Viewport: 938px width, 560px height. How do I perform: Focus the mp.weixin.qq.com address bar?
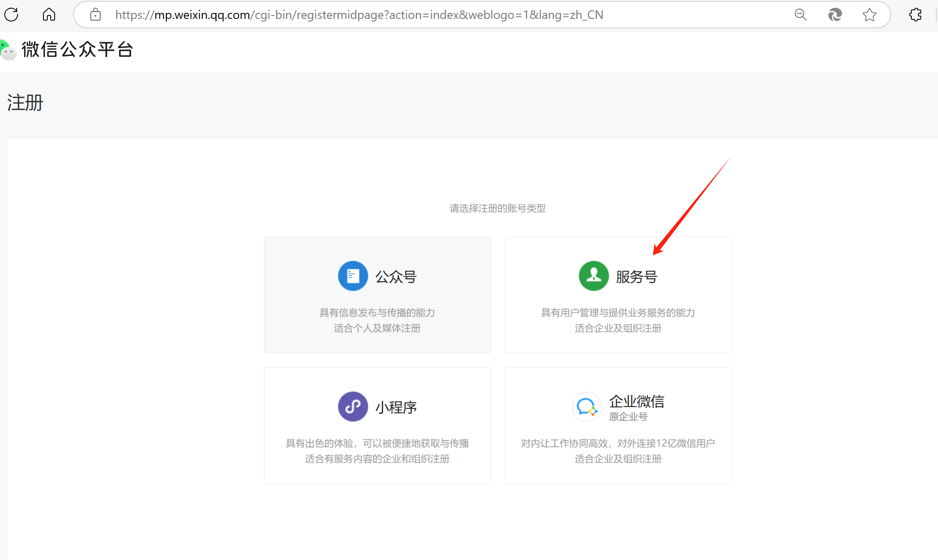click(x=359, y=15)
